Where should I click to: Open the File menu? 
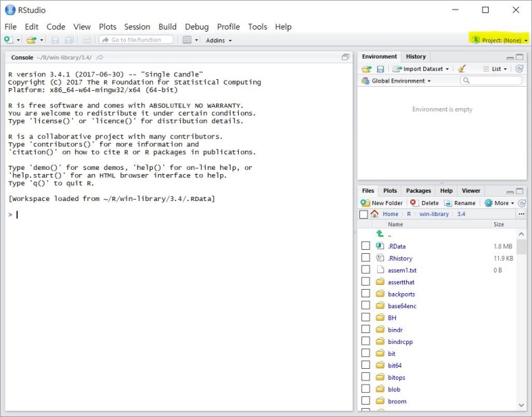point(10,27)
